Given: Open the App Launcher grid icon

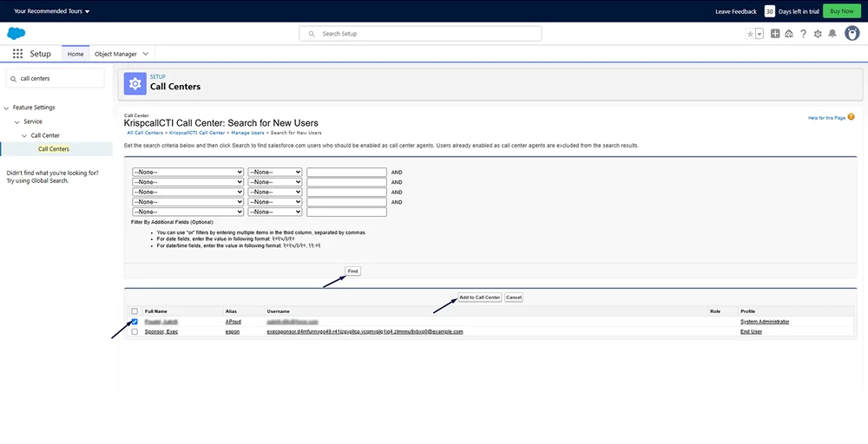Looking at the screenshot, I should coord(17,54).
